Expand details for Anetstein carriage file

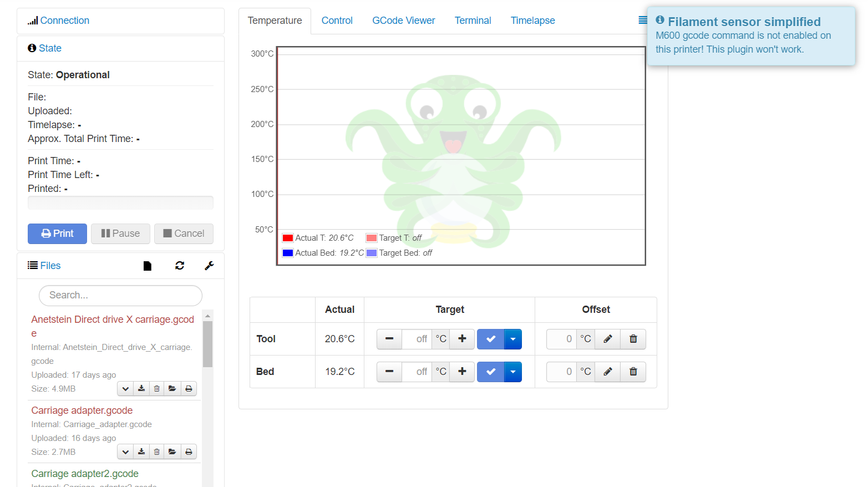125,389
